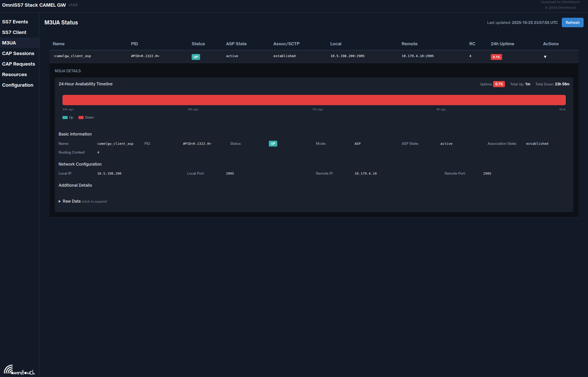
Task: Click the Remote Port value 2905
Action: [487, 174]
